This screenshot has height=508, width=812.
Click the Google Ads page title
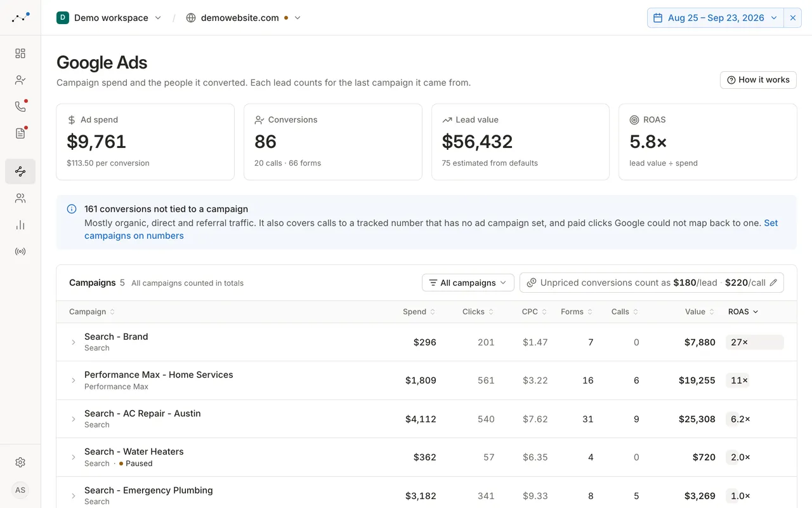click(101, 62)
